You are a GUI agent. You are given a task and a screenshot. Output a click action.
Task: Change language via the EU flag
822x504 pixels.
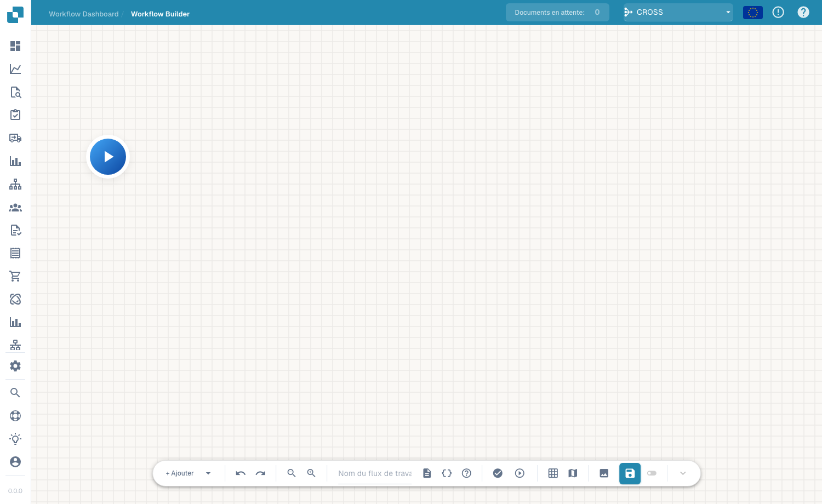pos(753,13)
